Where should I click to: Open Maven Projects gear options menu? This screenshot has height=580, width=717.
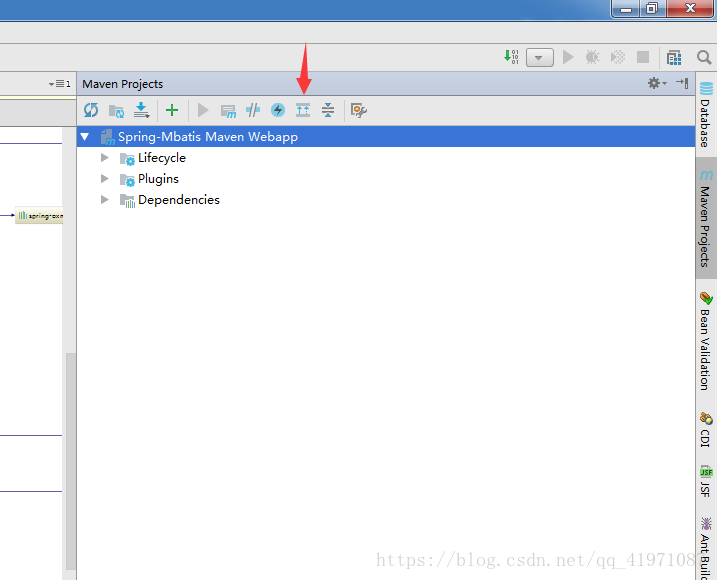tap(657, 83)
